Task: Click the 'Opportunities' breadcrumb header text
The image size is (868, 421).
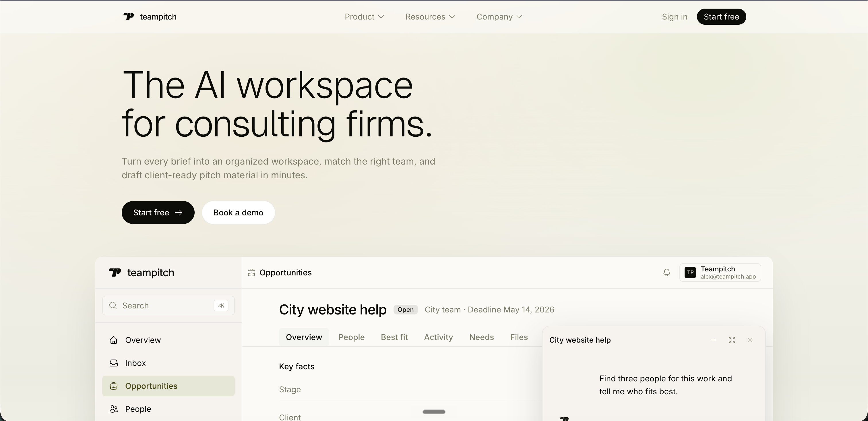Action: click(285, 272)
